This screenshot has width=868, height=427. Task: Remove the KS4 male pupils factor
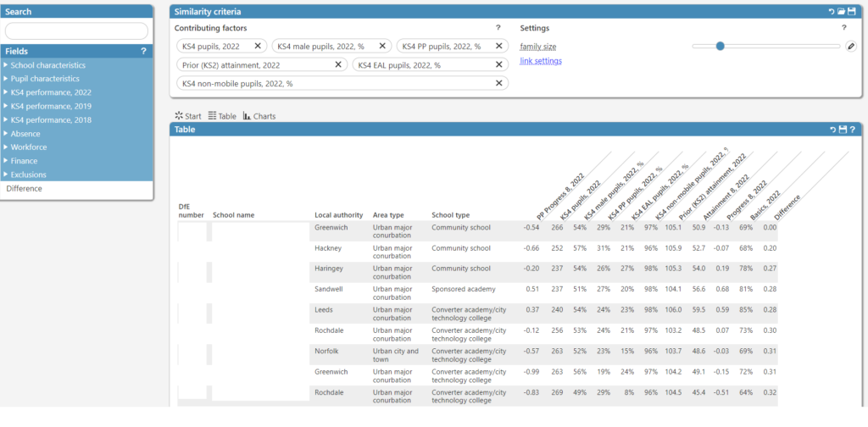click(x=382, y=46)
